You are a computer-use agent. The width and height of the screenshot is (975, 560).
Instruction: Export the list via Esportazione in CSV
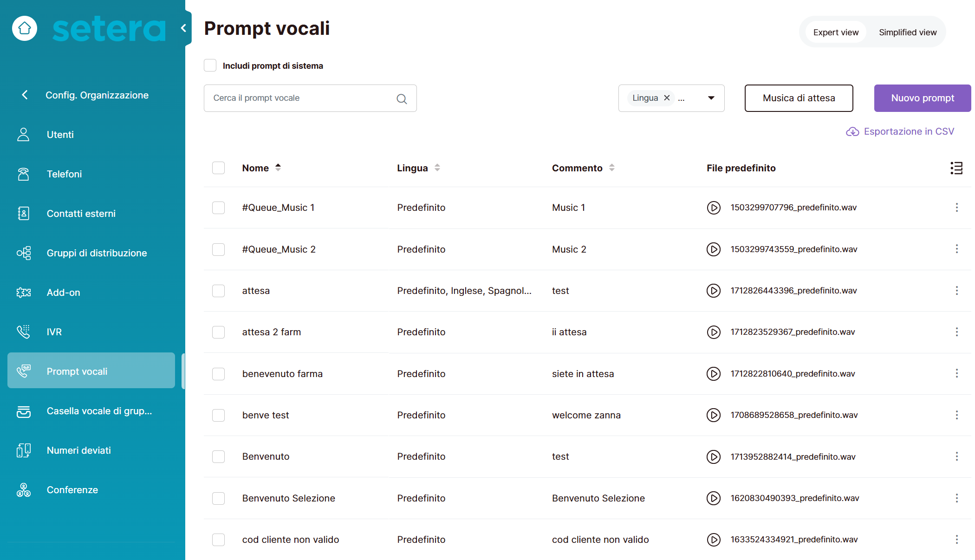pyautogui.click(x=900, y=131)
